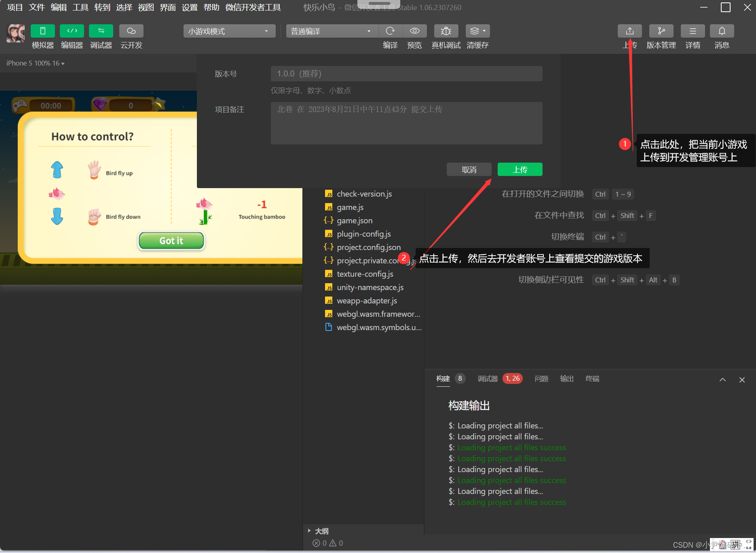
Task: Click the blue fly down arrow icon
Action: coord(57,216)
